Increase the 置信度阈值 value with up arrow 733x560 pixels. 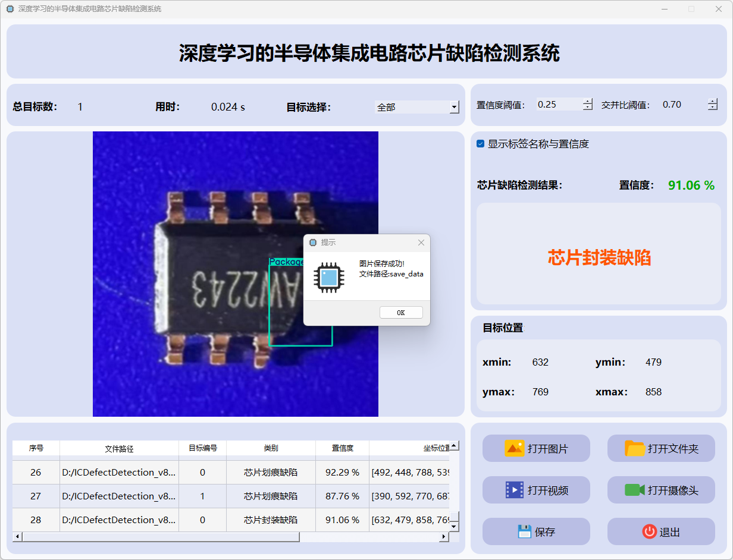pyautogui.click(x=588, y=101)
